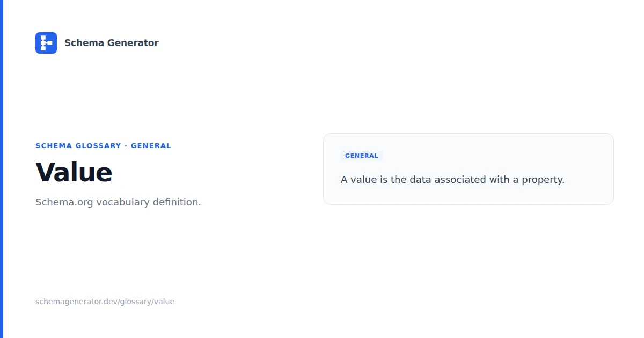Click GENERAL in the blue breadcrumb line
This screenshot has height=338, width=644.
coord(151,146)
